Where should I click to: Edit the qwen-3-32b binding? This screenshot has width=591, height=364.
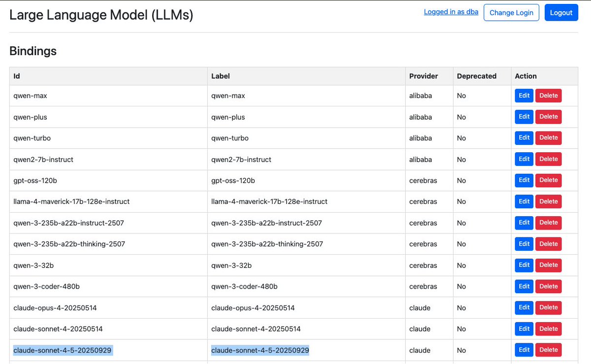tap(524, 265)
